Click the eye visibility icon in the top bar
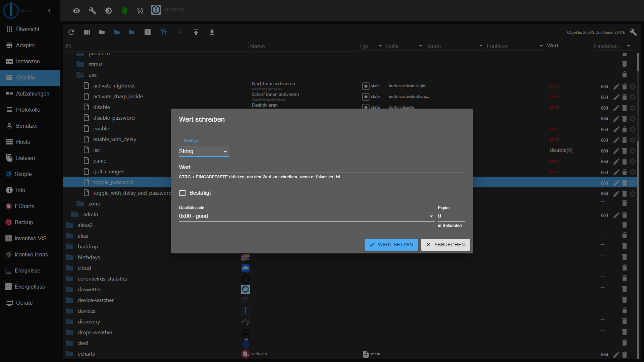The image size is (644, 362). pyautogui.click(x=76, y=11)
